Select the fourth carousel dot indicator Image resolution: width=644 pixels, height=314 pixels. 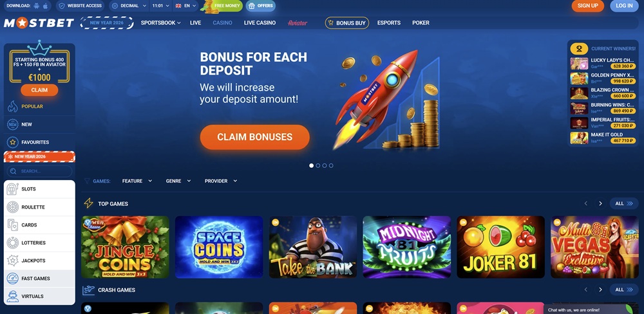[x=331, y=165]
